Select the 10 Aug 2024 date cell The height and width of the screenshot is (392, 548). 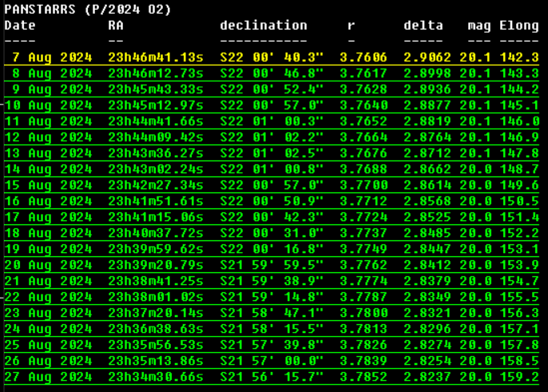point(49,105)
